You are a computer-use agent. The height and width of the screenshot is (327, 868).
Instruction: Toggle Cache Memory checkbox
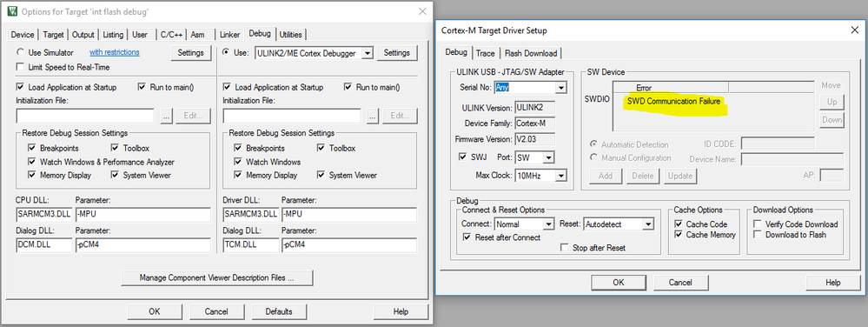[678, 235]
